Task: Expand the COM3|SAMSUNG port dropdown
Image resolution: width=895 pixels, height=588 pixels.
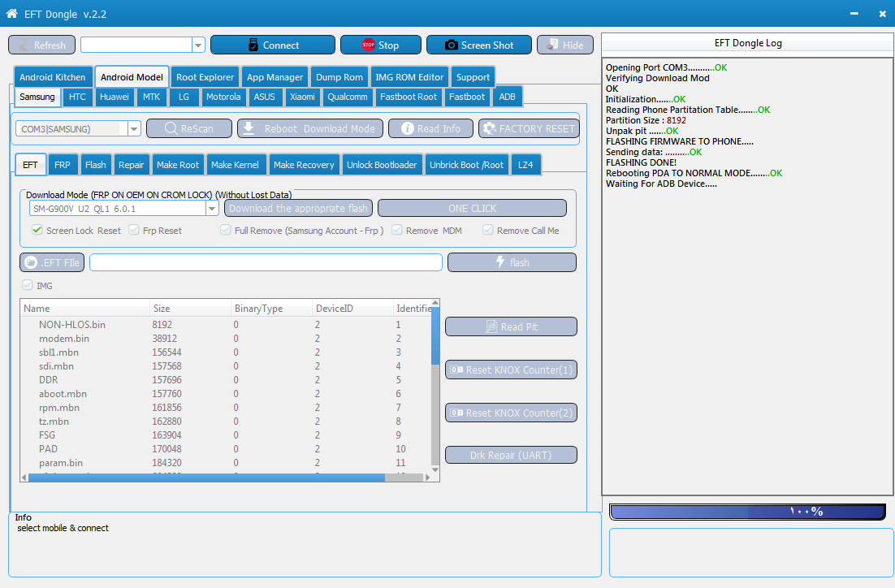Action: point(134,129)
